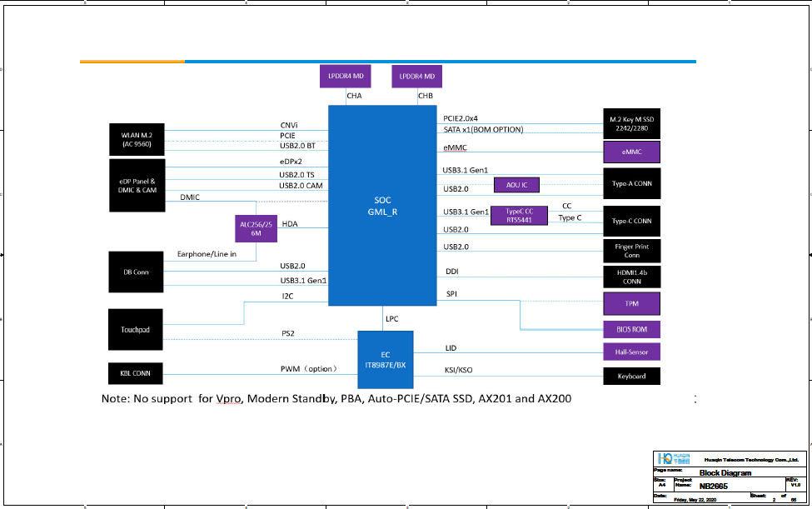The width and height of the screenshot is (812, 509).
Task: Click the eDP Panel & DMIC & CAM block
Action: pos(137,185)
